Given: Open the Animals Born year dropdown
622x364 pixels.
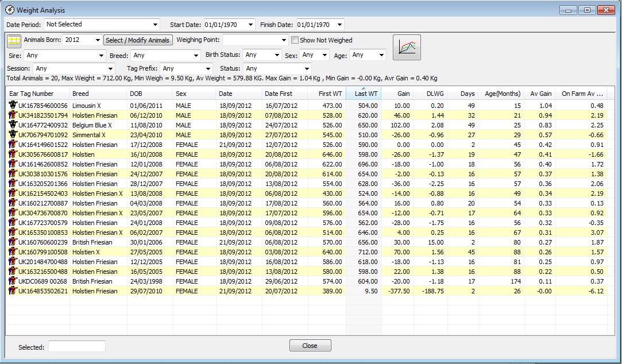Looking at the screenshot, I should (98, 40).
